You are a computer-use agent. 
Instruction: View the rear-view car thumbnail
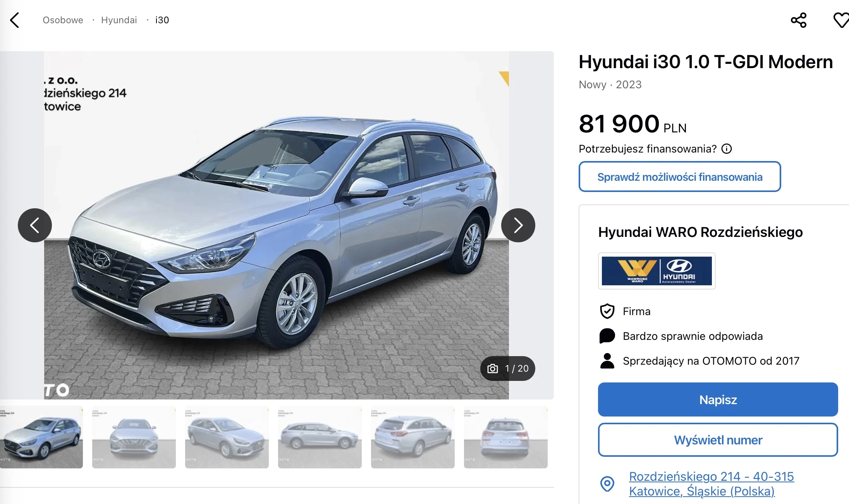(506, 437)
